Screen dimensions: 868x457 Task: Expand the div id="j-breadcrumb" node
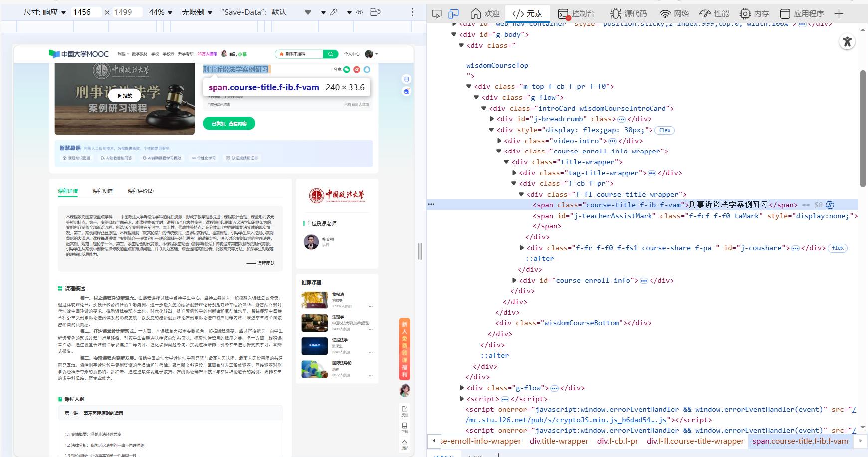[492, 119]
